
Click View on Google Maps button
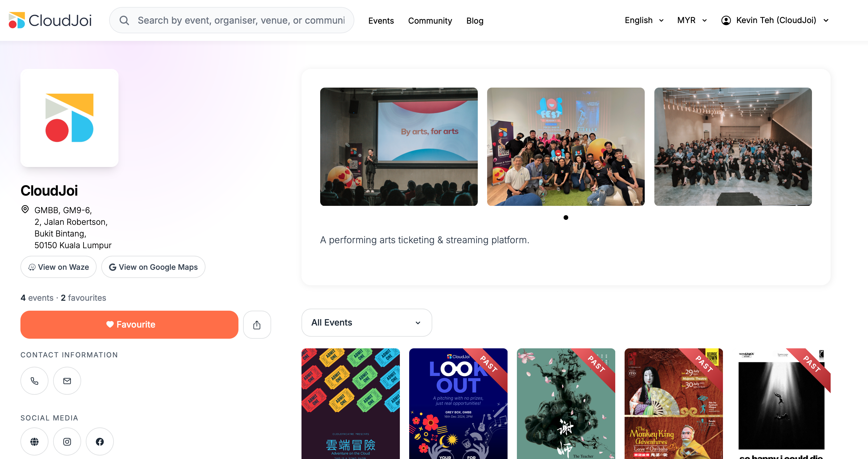pos(153,267)
